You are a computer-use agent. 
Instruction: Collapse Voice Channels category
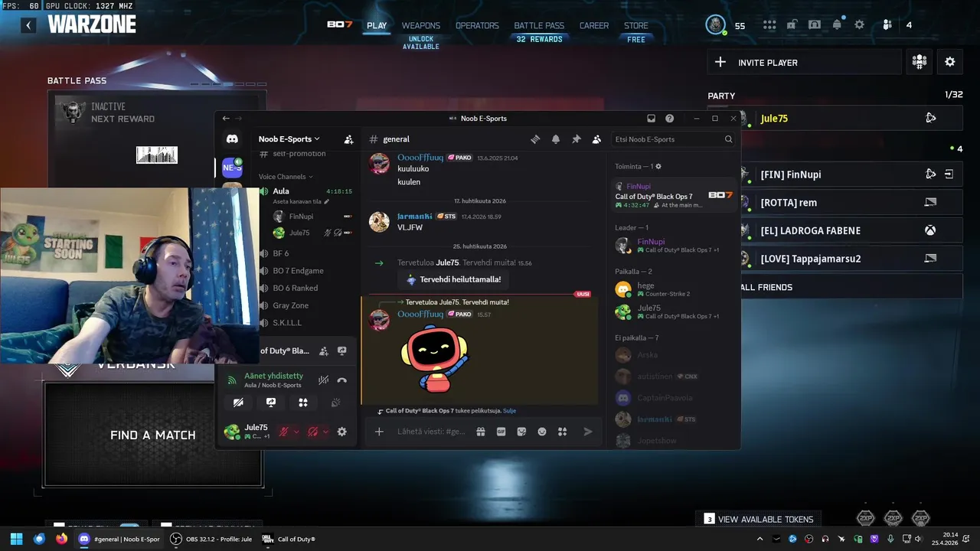coord(286,177)
